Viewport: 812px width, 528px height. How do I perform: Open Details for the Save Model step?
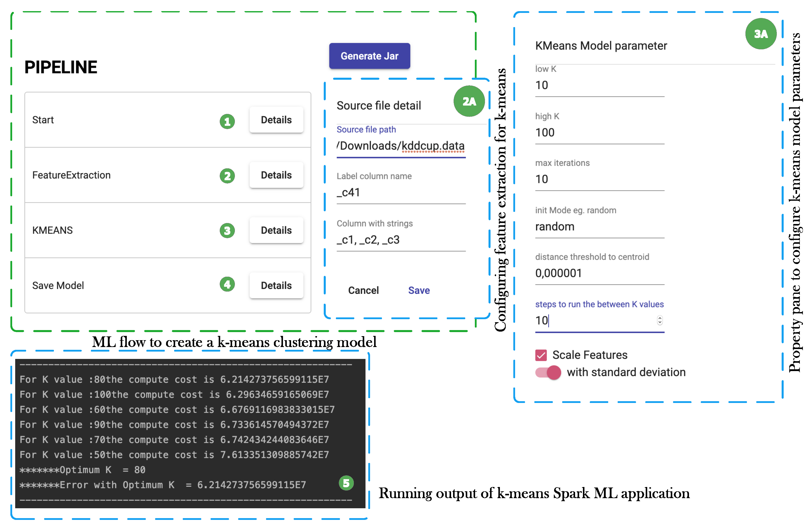pos(276,286)
